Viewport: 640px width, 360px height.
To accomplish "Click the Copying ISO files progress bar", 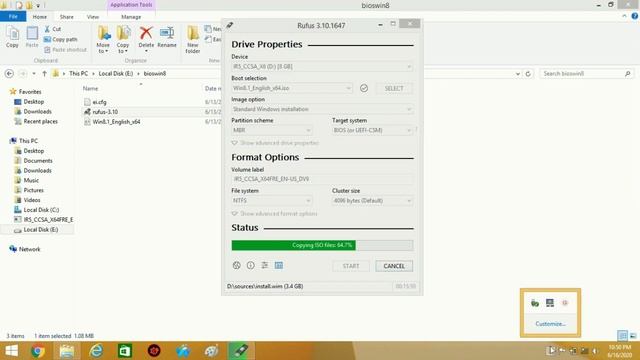I will click(x=322, y=245).
